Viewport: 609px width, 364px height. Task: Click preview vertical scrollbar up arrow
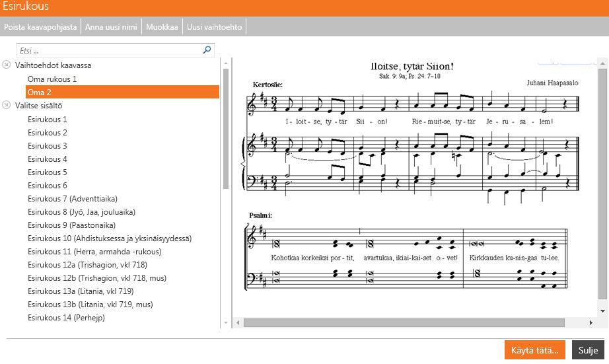click(602, 63)
